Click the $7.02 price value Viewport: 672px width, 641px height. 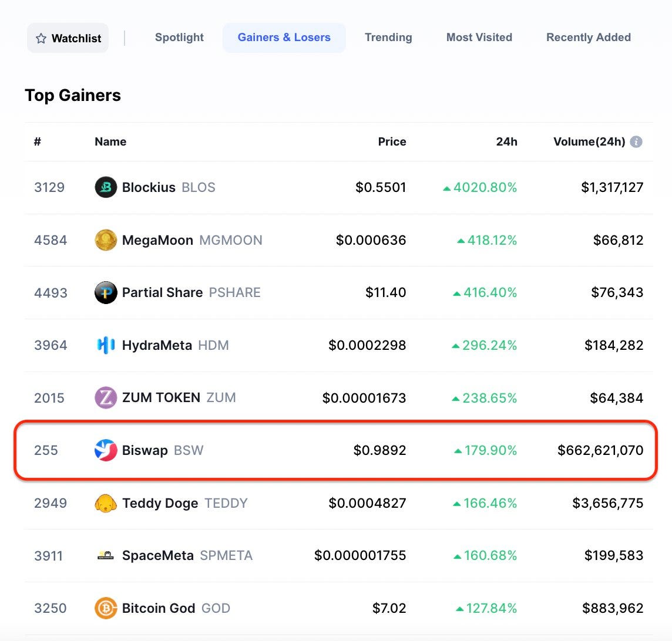pos(389,608)
